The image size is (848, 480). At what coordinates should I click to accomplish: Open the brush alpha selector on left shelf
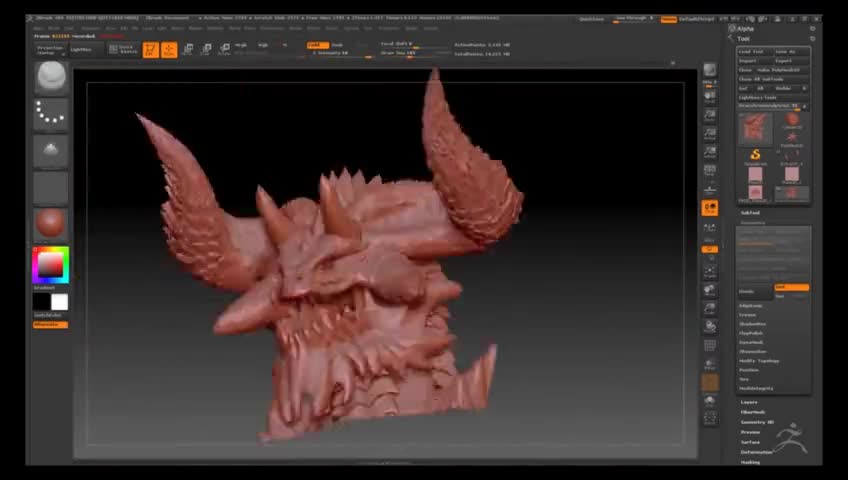click(x=51, y=151)
